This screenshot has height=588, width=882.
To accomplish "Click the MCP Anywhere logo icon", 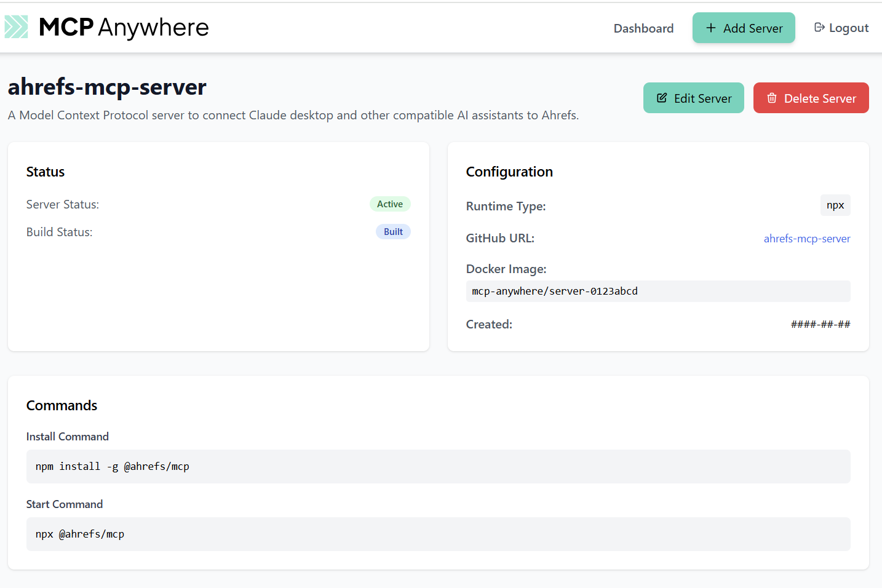I will 17,27.
